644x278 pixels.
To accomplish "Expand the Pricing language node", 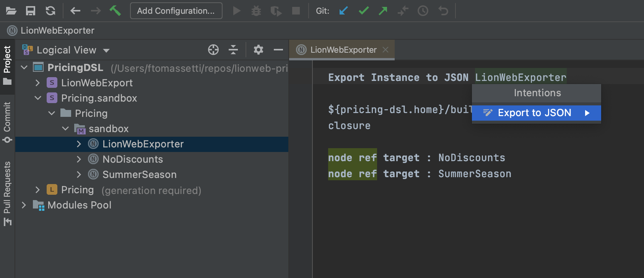I will click(x=37, y=190).
